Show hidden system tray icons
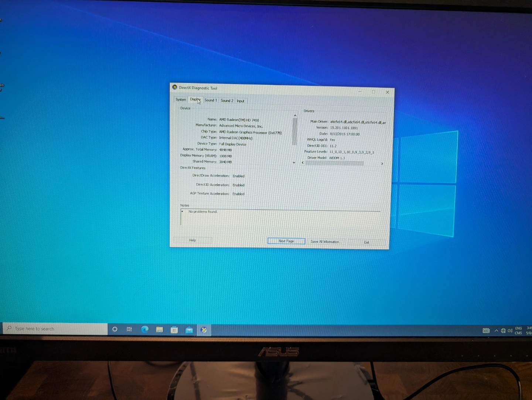This screenshot has height=400, width=532. pyautogui.click(x=496, y=331)
